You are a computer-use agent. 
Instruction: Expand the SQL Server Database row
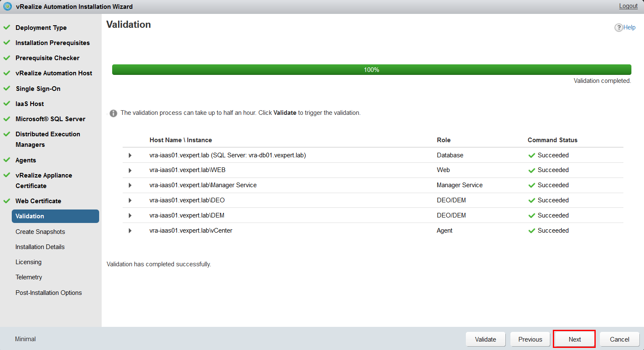[x=130, y=155]
